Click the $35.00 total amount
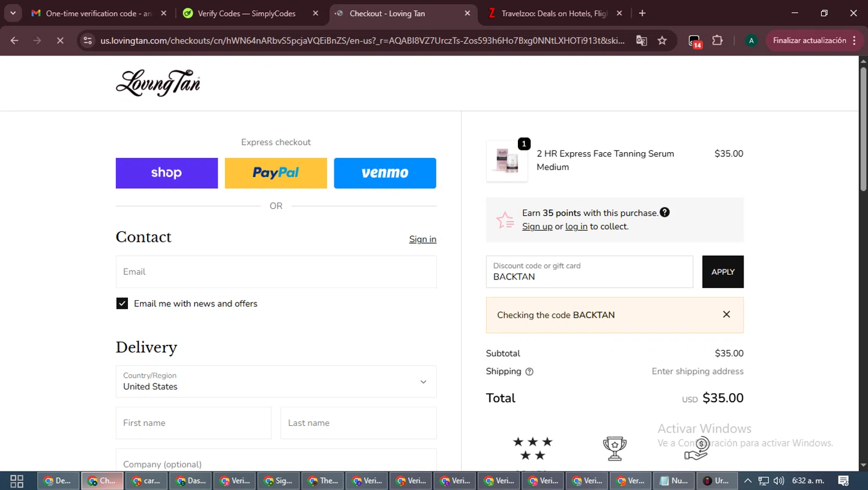The width and height of the screenshot is (868, 490). pos(723,398)
